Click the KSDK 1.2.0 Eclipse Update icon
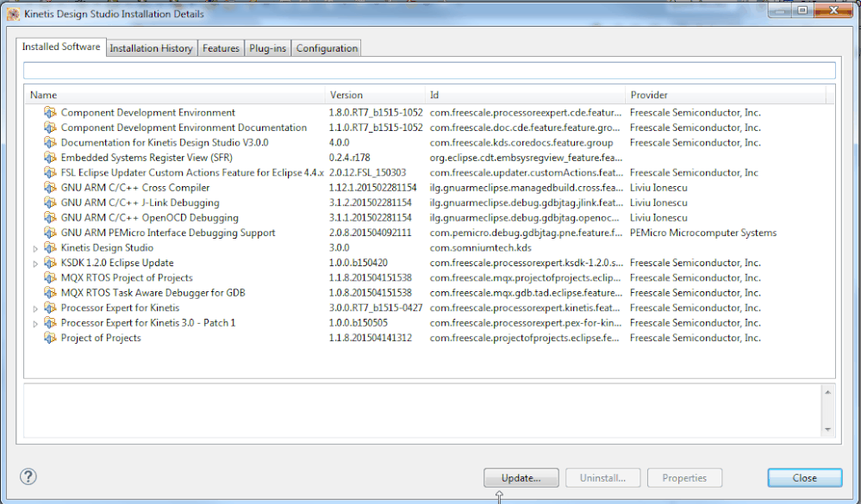 (x=50, y=263)
